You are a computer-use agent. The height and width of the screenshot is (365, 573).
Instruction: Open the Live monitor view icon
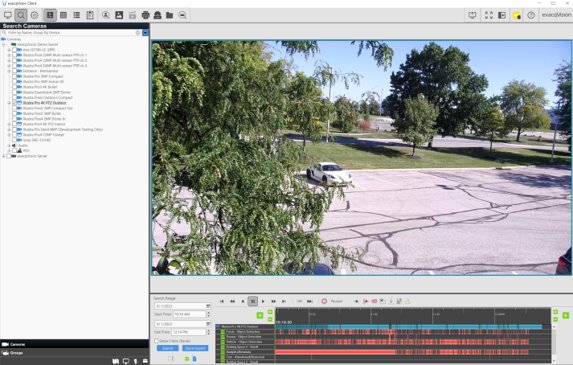[x=8, y=15]
